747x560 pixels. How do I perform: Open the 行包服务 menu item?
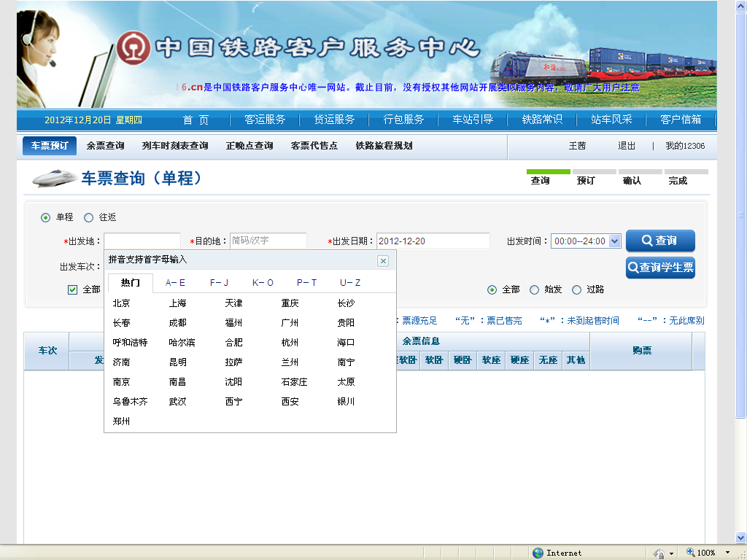tap(403, 120)
